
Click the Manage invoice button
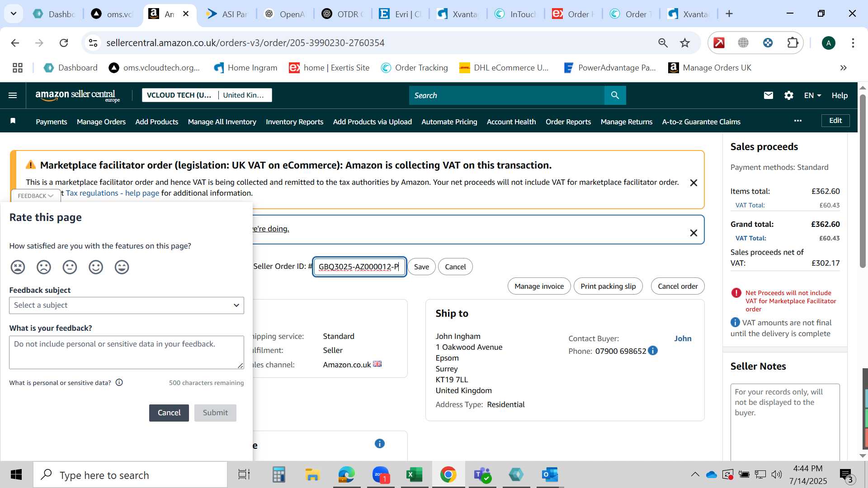pyautogui.click(x=539, y=286)
